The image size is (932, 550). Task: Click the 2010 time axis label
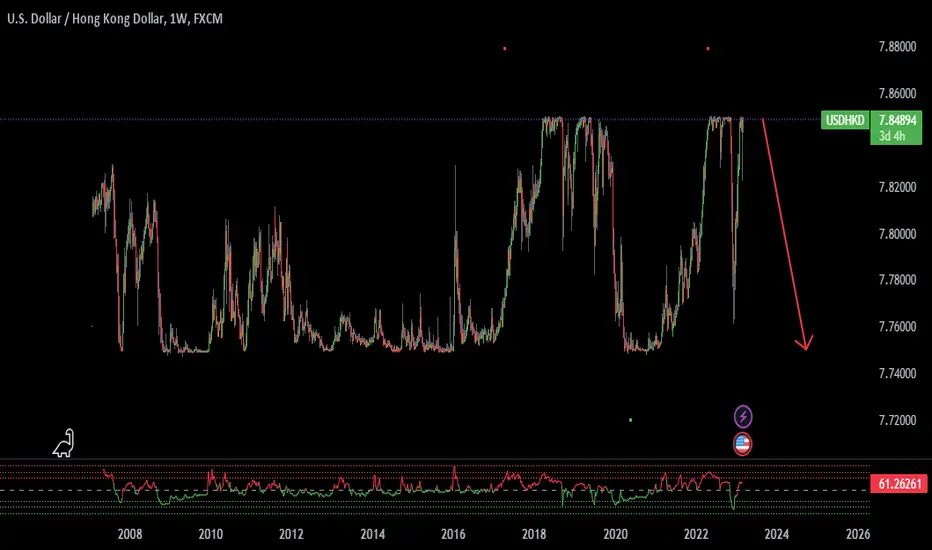point(210,534)
